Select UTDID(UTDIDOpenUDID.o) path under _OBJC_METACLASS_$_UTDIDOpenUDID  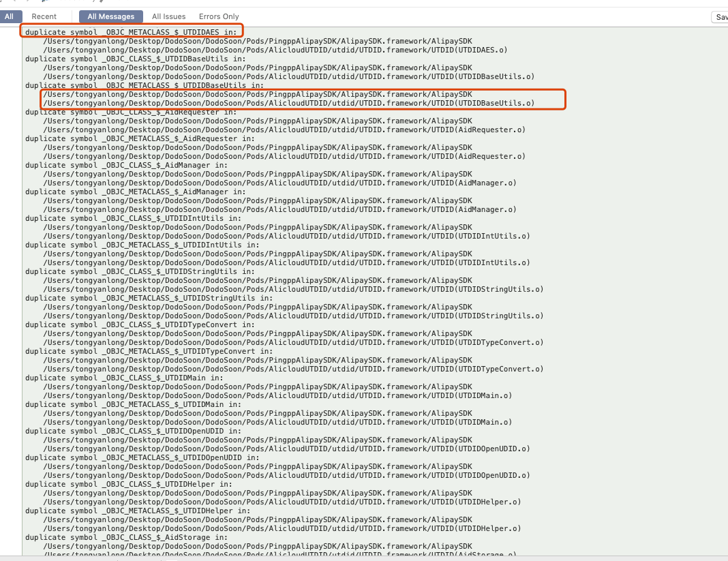point(286,475)
